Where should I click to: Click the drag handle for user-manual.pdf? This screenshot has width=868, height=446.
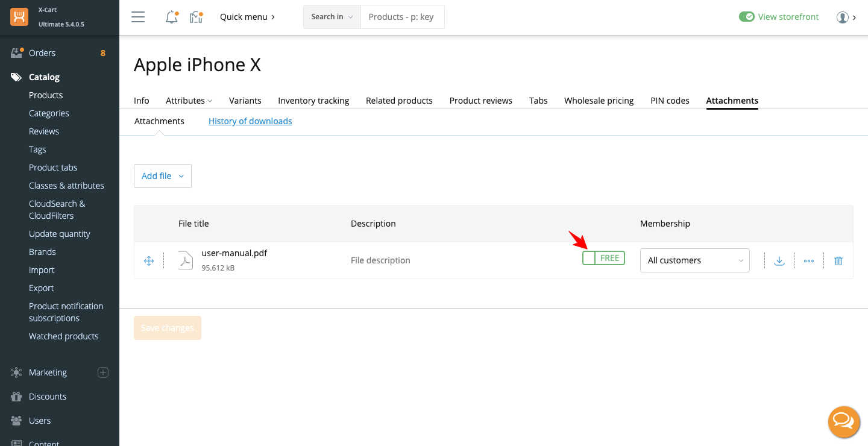click(149, 260)
